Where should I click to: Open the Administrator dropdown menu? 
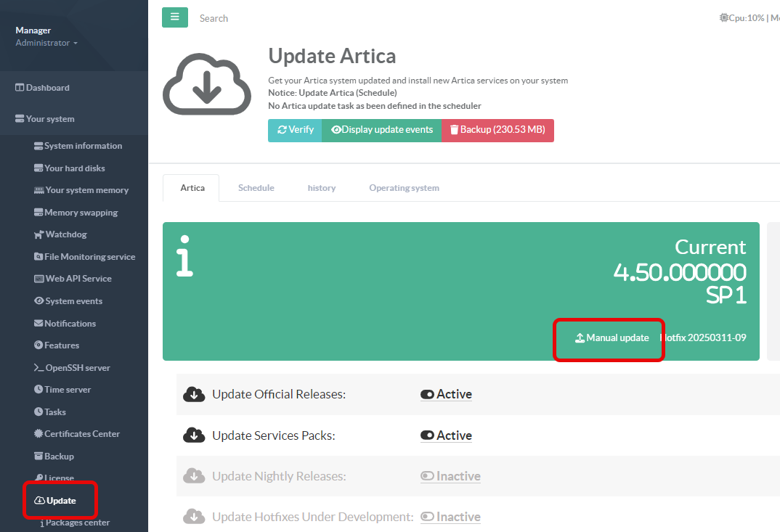click(x=46, y=44)
